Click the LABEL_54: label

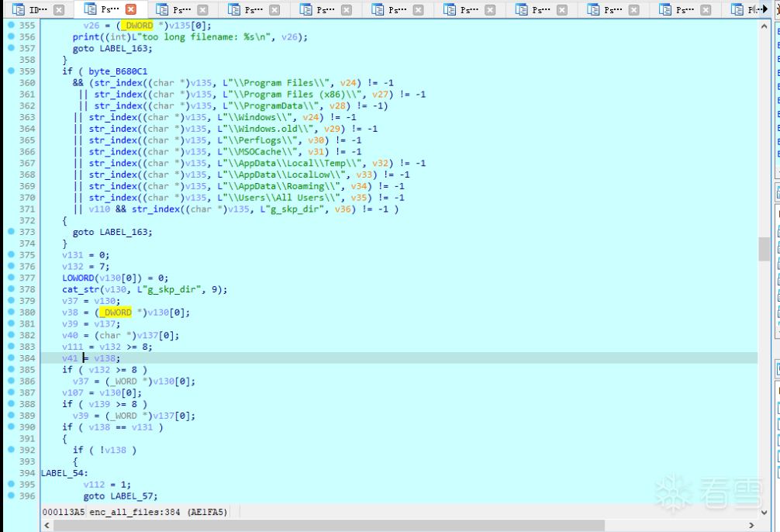click(x=64, y=473)
